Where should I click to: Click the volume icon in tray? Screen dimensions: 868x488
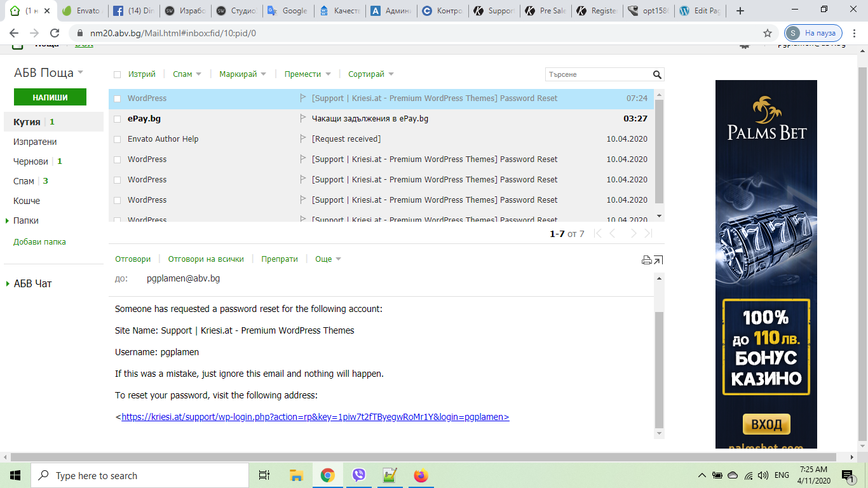[763, 475]
